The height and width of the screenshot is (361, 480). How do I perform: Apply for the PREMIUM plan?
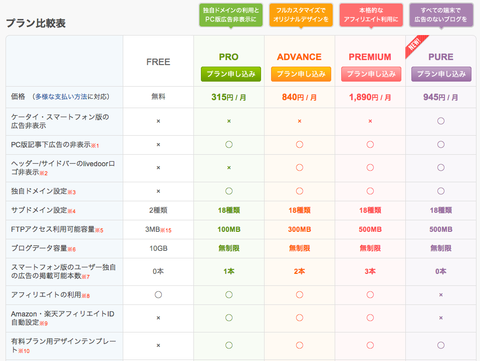point(371,74)
